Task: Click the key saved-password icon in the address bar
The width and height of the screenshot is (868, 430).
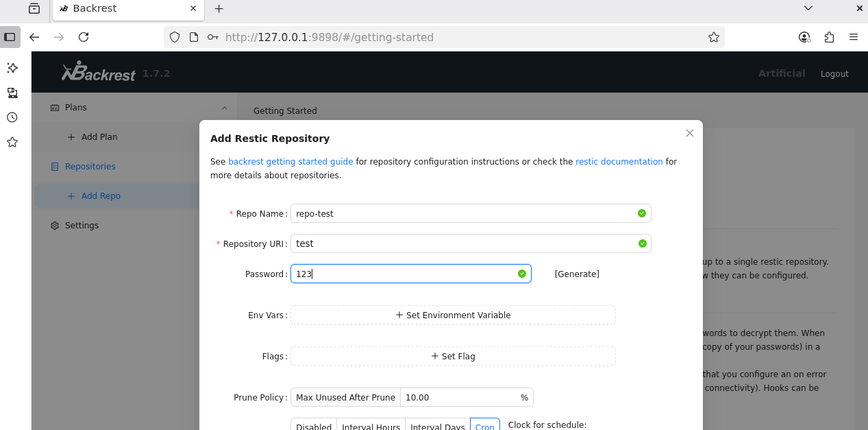Action: (213, 37)
